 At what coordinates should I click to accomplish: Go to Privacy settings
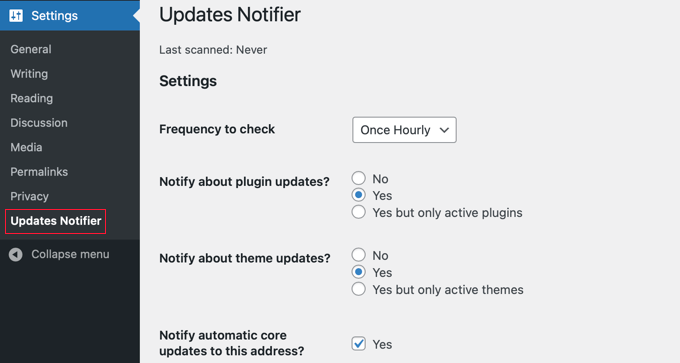29,196
